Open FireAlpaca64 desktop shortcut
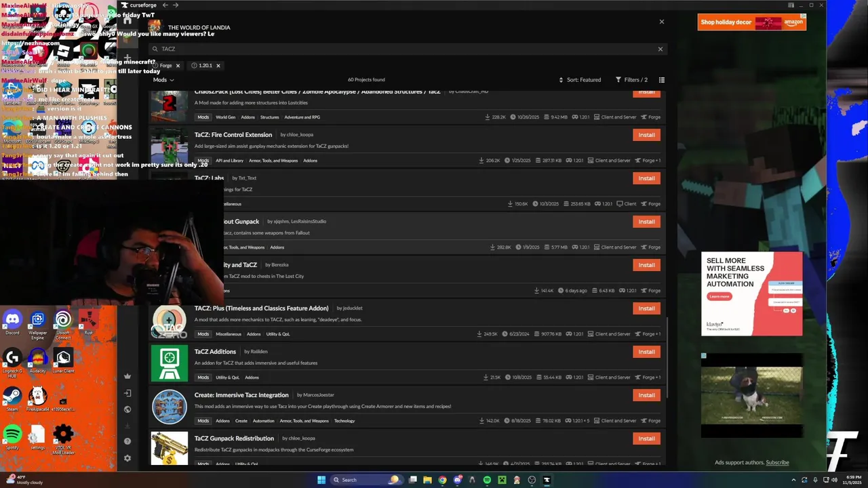Viewport: 868px width, 488px height. [x=38, y=399]
